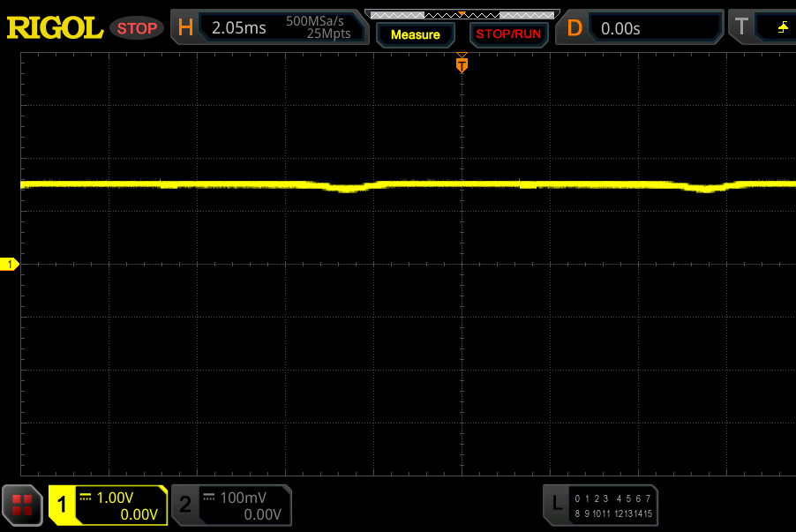The image size is (796, 532).
Task: Select the 2.05ms timebase value
Action: [x=238, y=28]
